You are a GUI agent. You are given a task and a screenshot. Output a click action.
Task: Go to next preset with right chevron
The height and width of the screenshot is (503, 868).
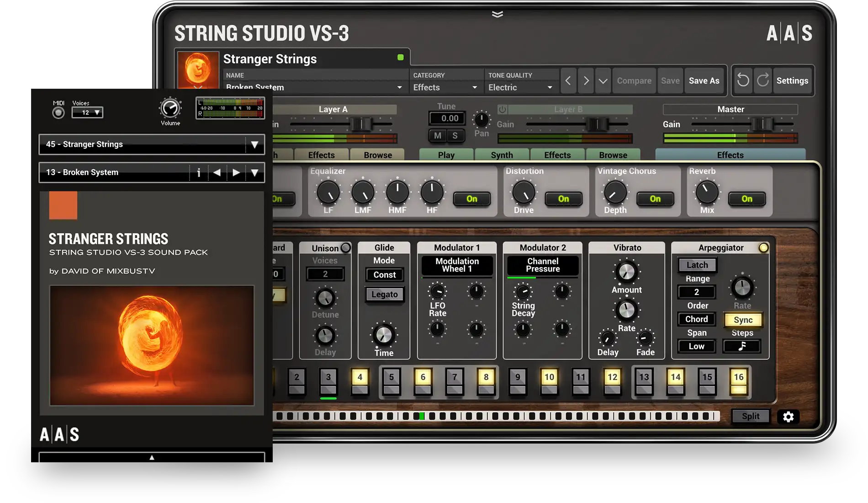[x=586, y=81]
